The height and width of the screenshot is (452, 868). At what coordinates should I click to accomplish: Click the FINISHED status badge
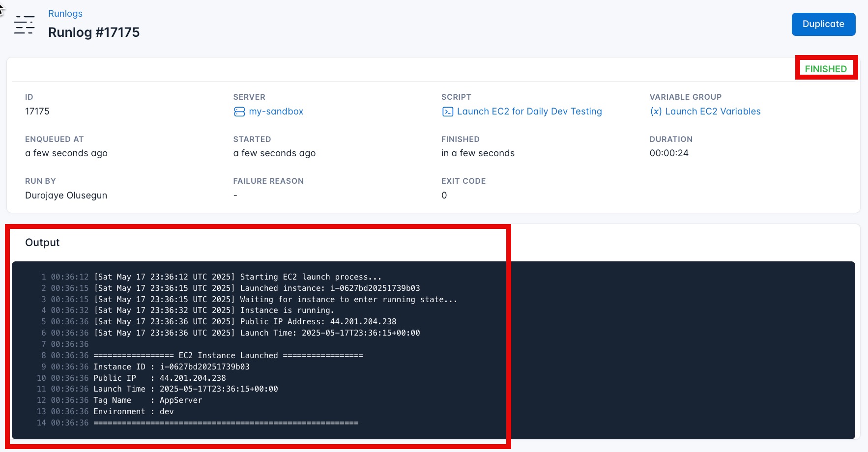(x=827, y=68)
